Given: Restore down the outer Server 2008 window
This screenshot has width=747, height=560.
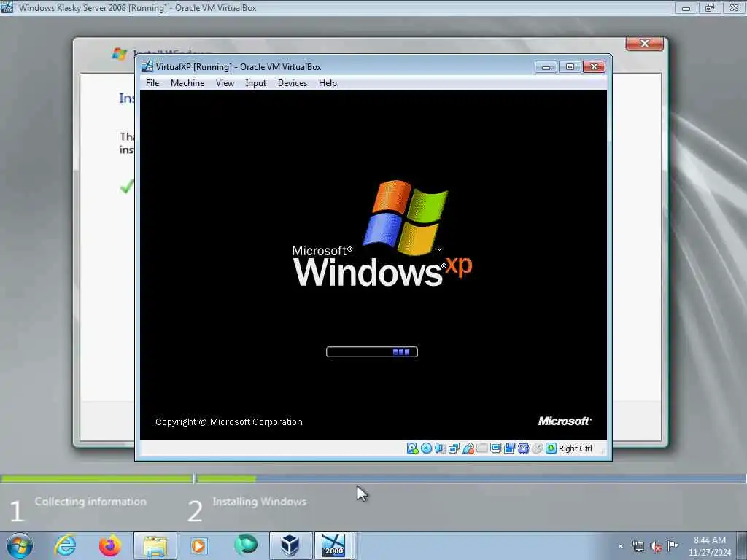Looking at the screenshot, I should pos(710,7).
